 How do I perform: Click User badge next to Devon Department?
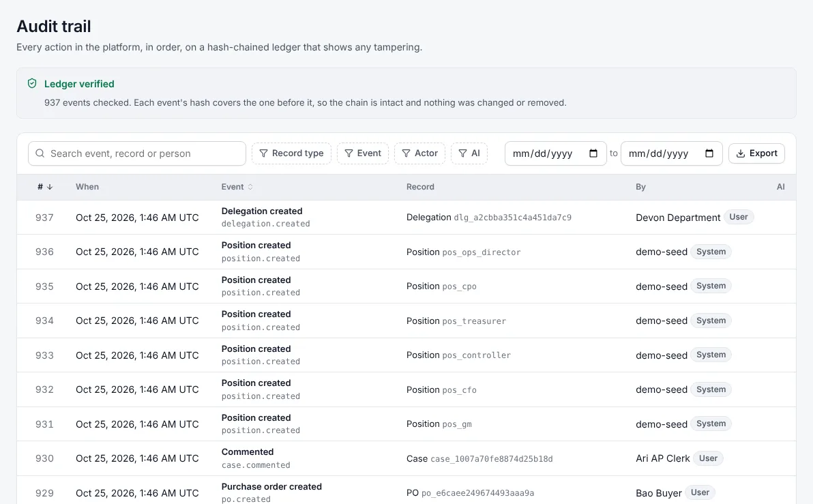pos(739,218)
